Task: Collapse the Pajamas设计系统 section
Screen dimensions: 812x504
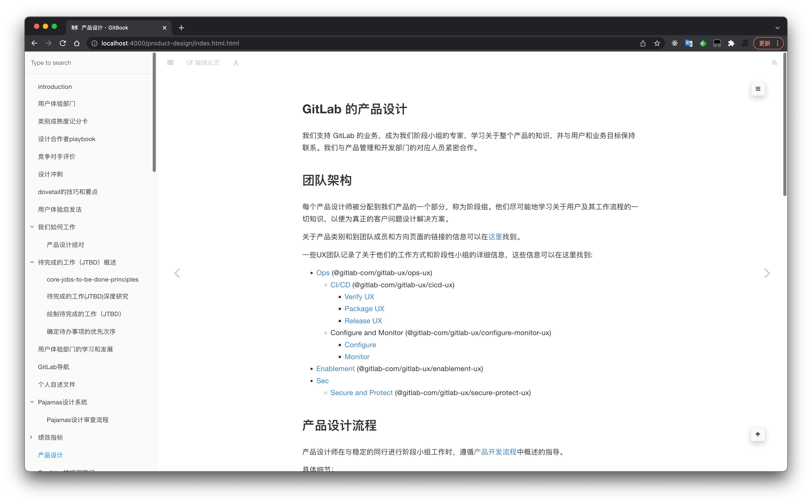Action: coord(32,402)
